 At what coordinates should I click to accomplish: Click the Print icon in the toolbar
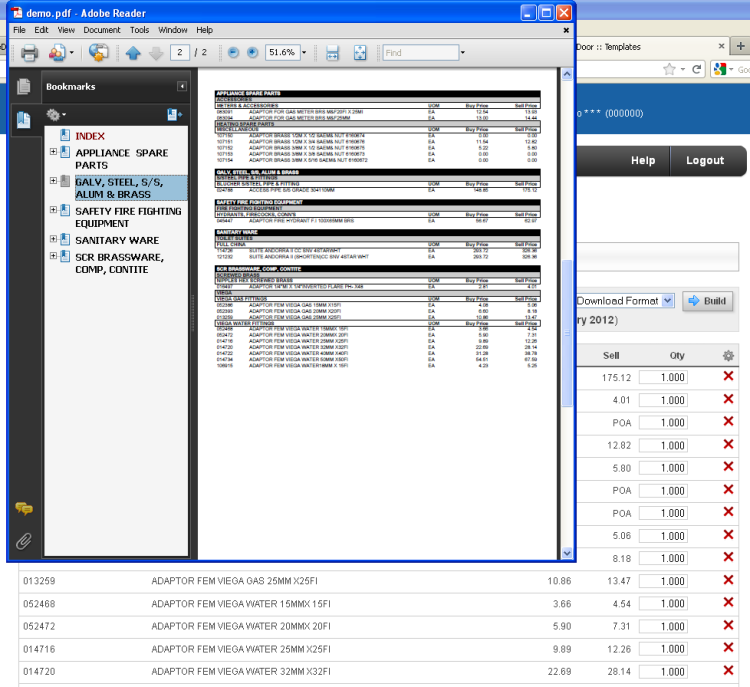(29, 52)
